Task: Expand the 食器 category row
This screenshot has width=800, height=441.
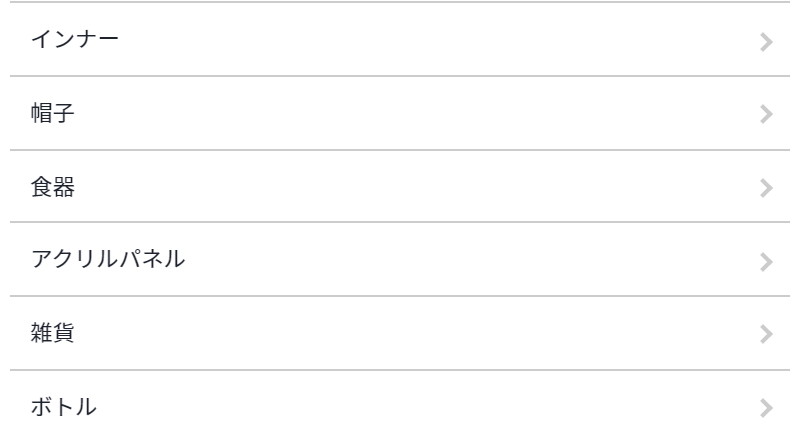Action: 400,188
